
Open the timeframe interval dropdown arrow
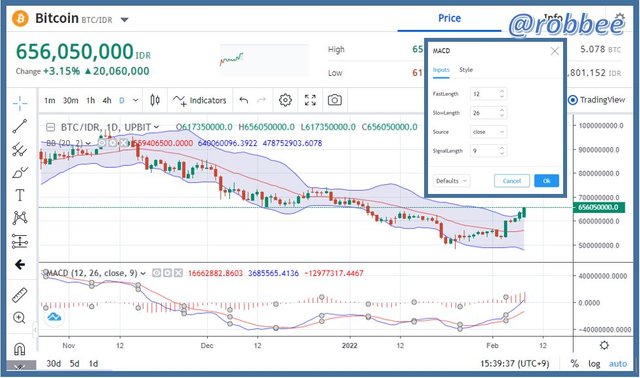click(x=136, y=100)
